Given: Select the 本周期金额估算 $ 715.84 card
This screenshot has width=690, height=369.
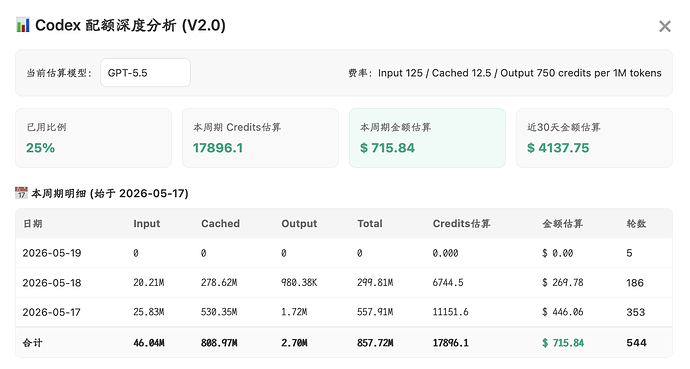Looking at the screenshot, I should (x=427, y=138).
